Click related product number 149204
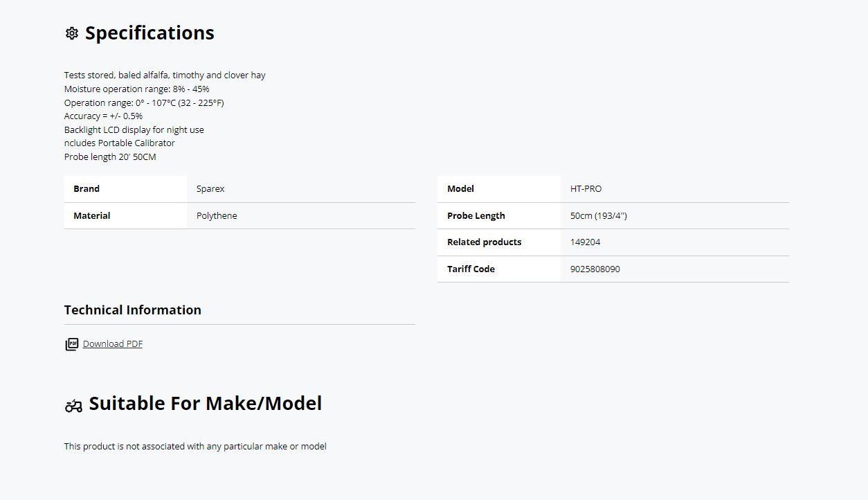 (585, 242)
